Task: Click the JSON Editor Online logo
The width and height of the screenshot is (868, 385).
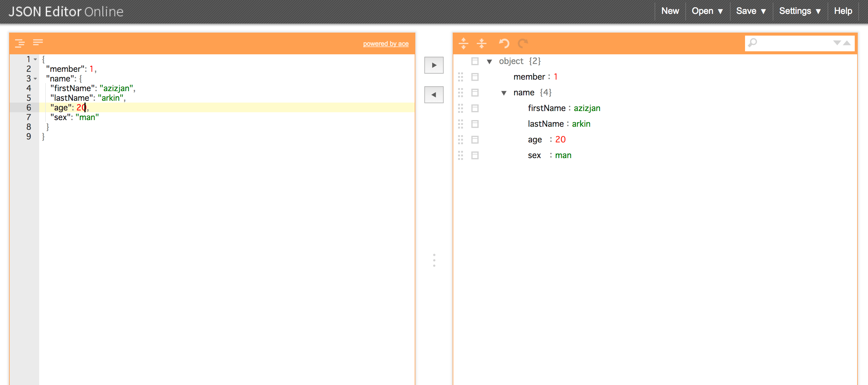Action: point(66,12)
